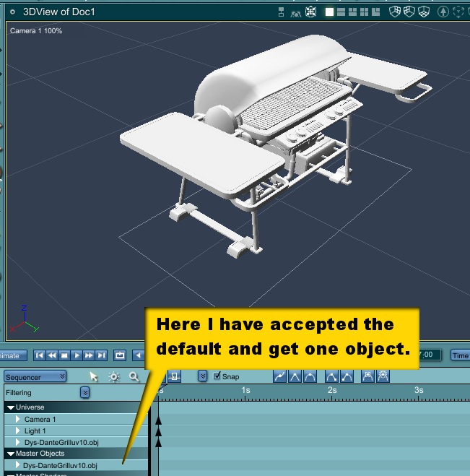Click the sun-shaped icon in sequencer toolbar

(x=113, y=376)
